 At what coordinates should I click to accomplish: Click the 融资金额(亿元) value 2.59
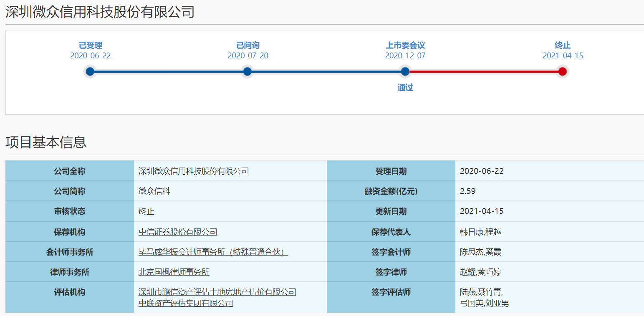pyautogui.click(x=467, y=191)
